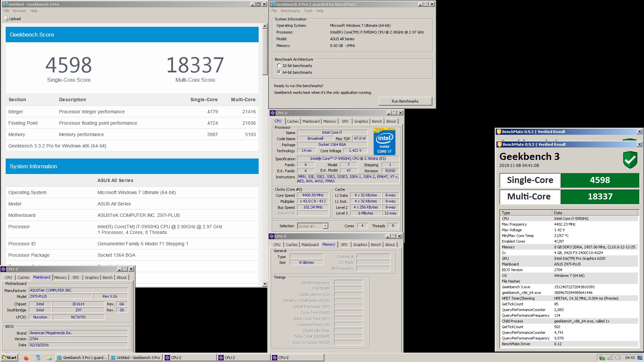Open the file explorer folder icon in taskbar

pos(49,358)
